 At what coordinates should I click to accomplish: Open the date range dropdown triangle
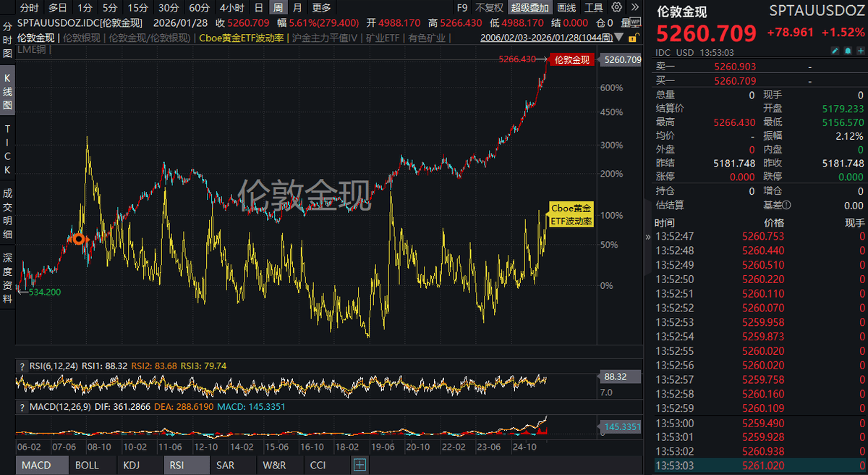(x=620, y=38)
